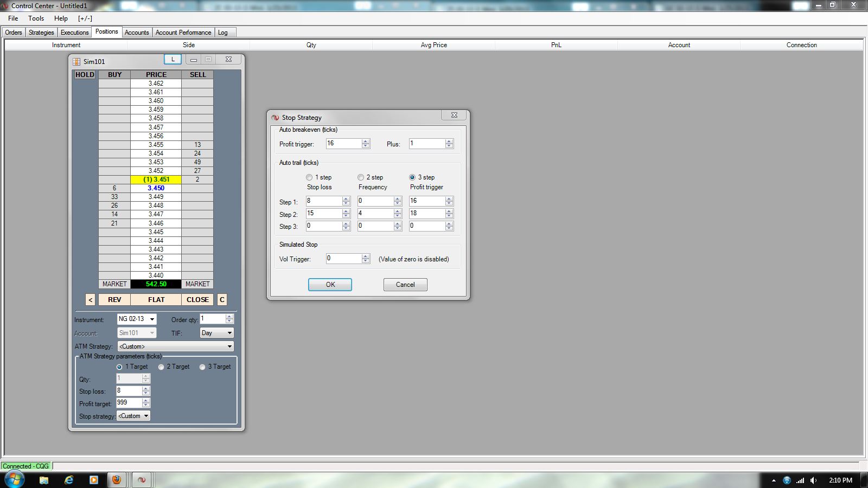The height and width of the screenshot is (488, 868).
Task: Click the MARKET button under the SELL column
Action: [197, 284]
